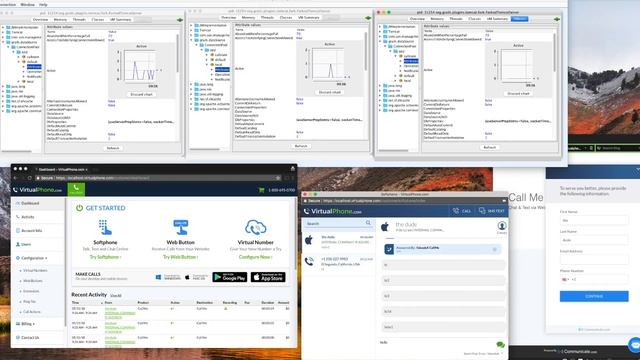Click Refresh in right JConsole window
640x360 pixels.
pos(489,147)
